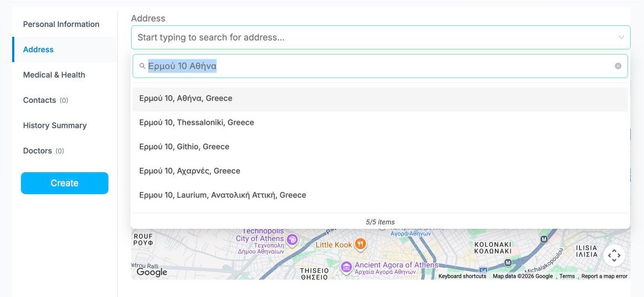Select suggestion Ερμού 10, Thessaloniki, Greece
644x297 pixels.
380,123
